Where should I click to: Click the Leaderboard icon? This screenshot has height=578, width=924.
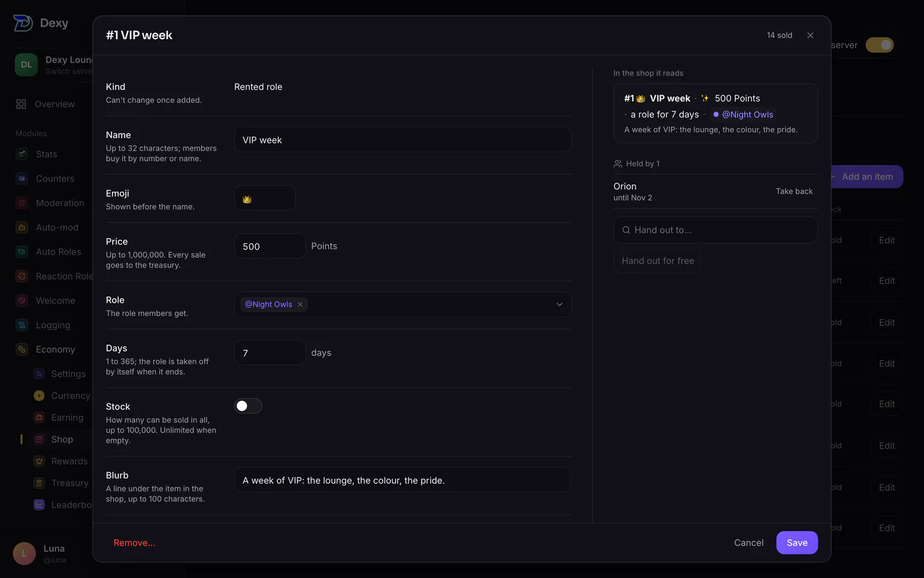(x=39, y=505)
